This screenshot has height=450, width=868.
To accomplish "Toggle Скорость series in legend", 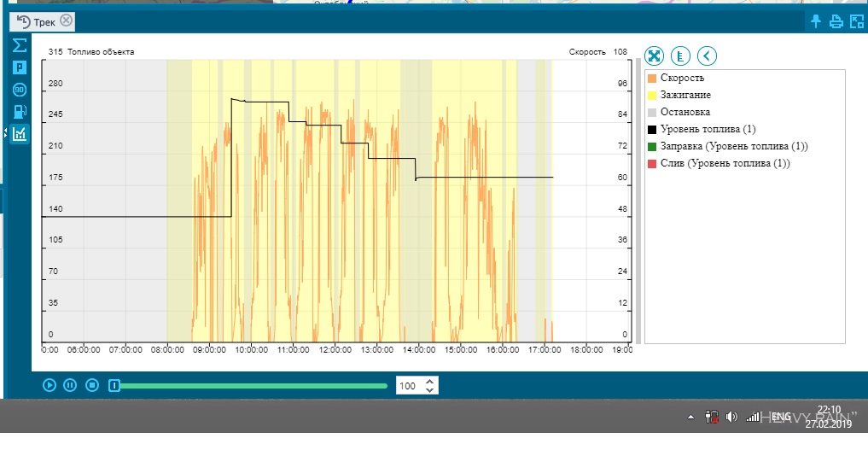I will 682,78.
